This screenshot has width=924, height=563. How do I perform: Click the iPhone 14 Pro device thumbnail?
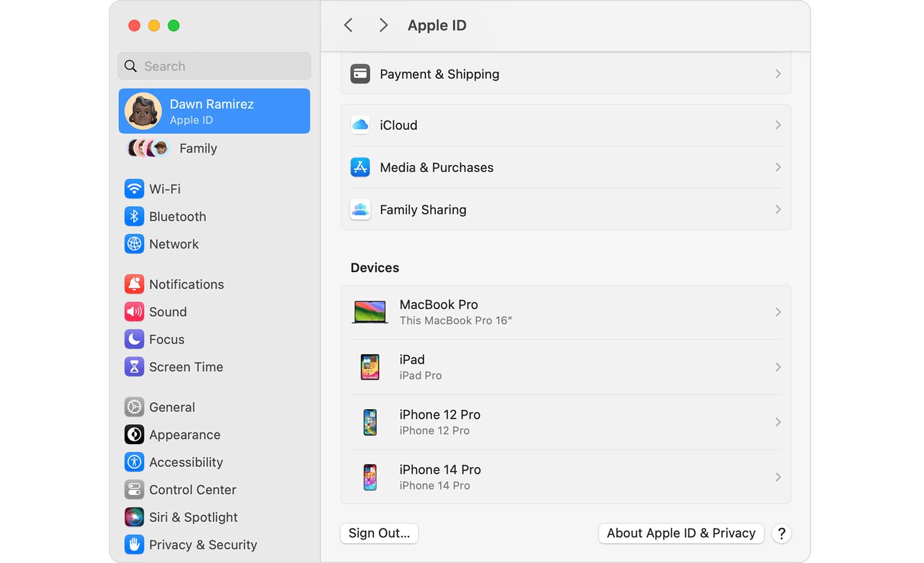pos(370,477)
